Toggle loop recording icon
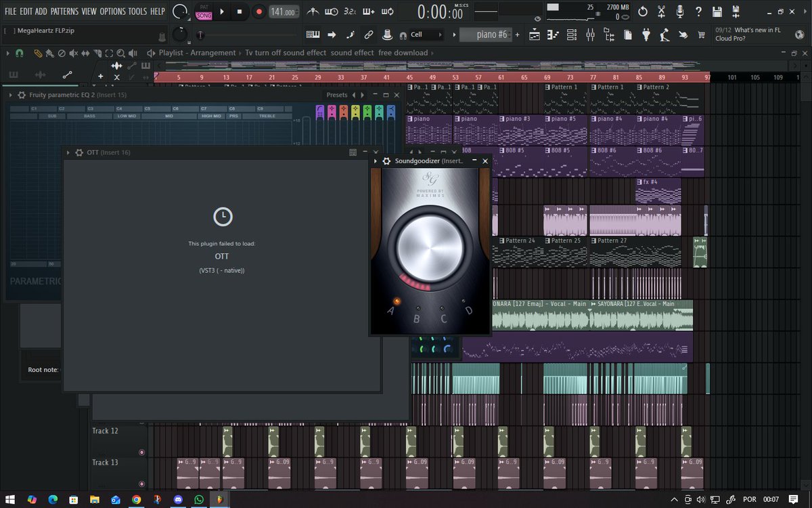Viewport: 812px width, 508px height. point(388,12)
